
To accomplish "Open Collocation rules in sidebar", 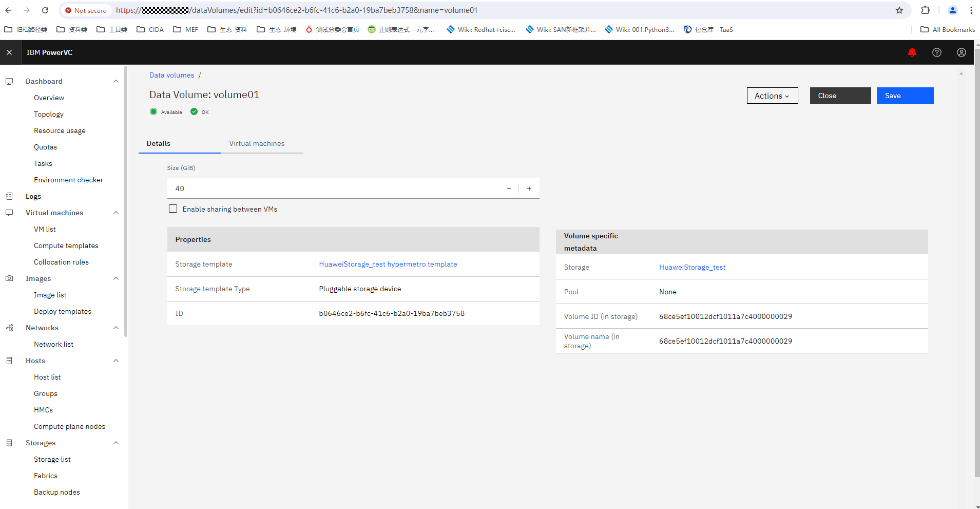I will [x=61, y=262].
